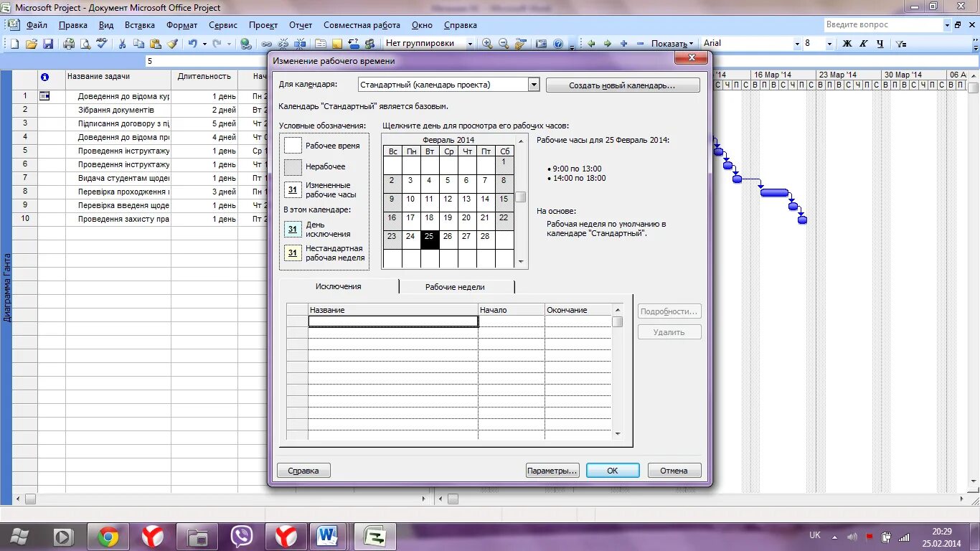The height and width of the screenshot is (551, 980).
Task: Open Print Preview magnifier-page icon
Action: coord(85,44)
